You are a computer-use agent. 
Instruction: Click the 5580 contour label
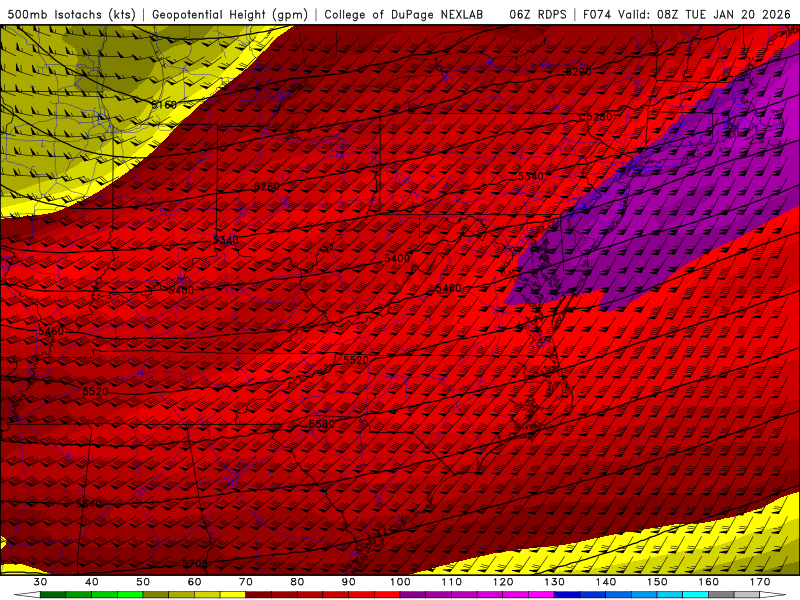tap(321, 424)
